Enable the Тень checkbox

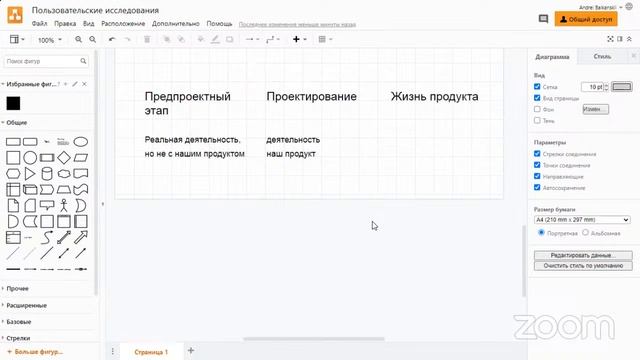[x=537, y=120]
